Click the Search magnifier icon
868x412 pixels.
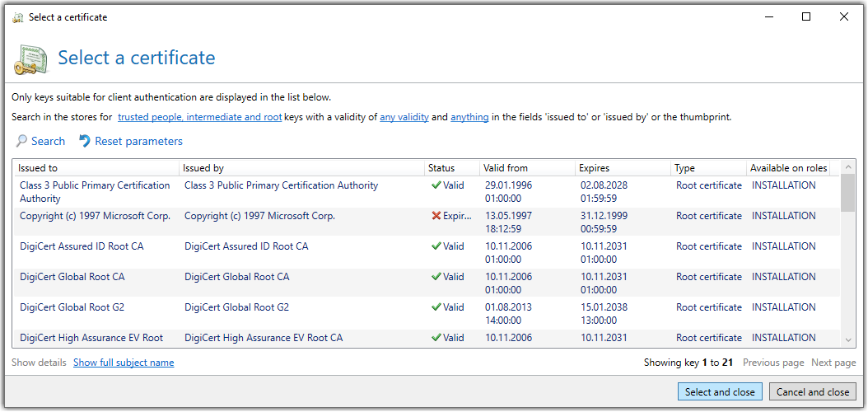pyautogui.click(x=21, y=141)
